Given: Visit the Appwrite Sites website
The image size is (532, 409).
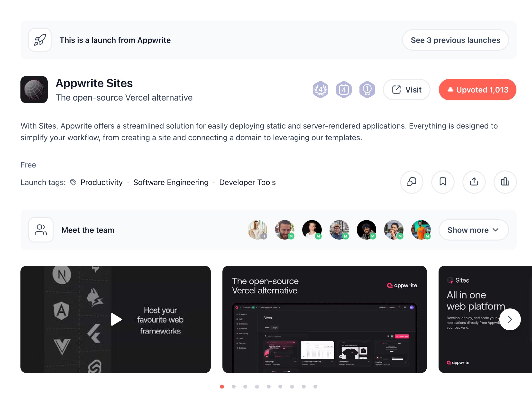Looking at the screenshot, I should tap(407, 90).
